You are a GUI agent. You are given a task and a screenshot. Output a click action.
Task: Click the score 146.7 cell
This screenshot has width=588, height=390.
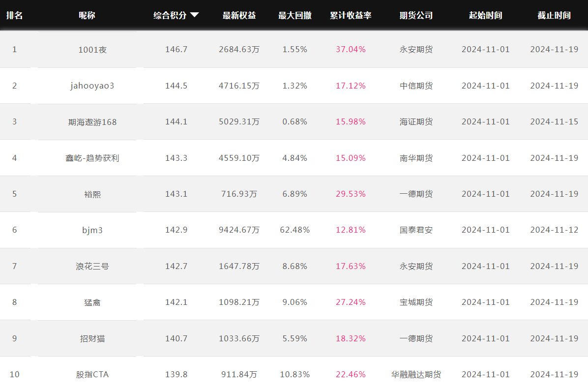(176, 50)
